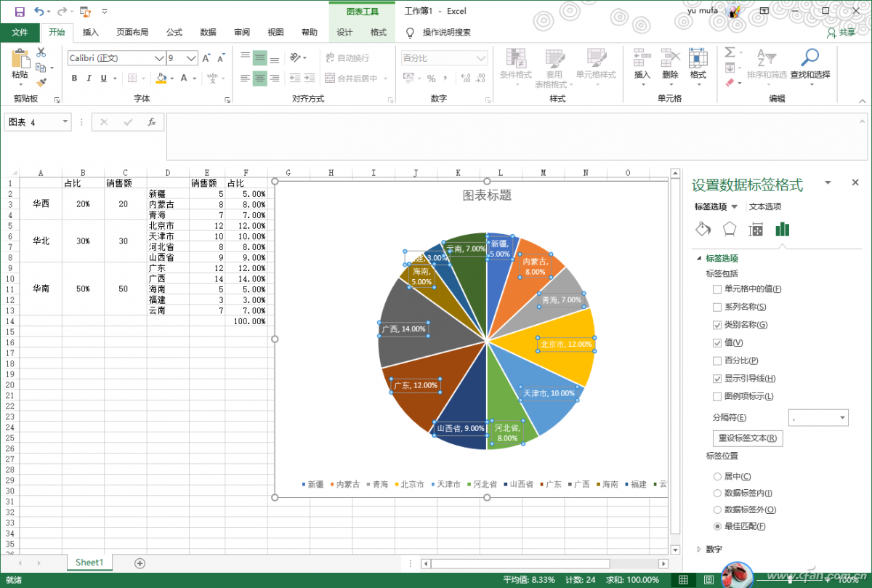Open the chart tools 设计 tab

pos(344,33)
